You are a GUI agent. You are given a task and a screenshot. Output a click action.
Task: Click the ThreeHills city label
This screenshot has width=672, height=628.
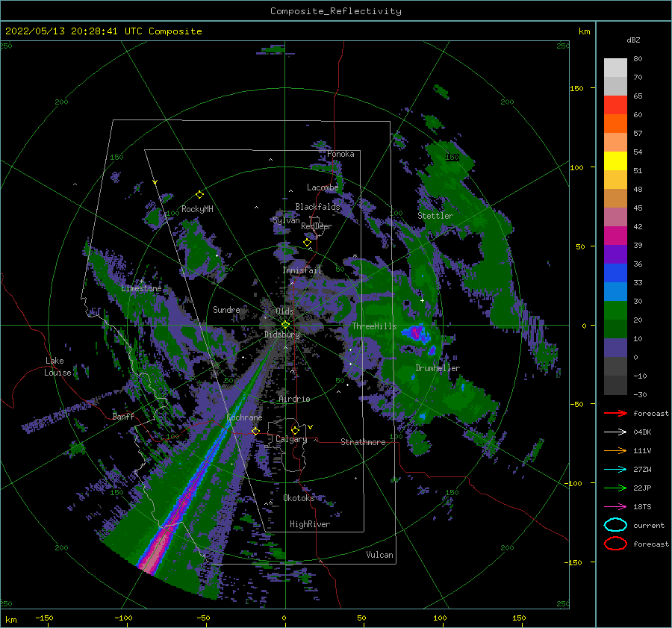click(374, 326)
